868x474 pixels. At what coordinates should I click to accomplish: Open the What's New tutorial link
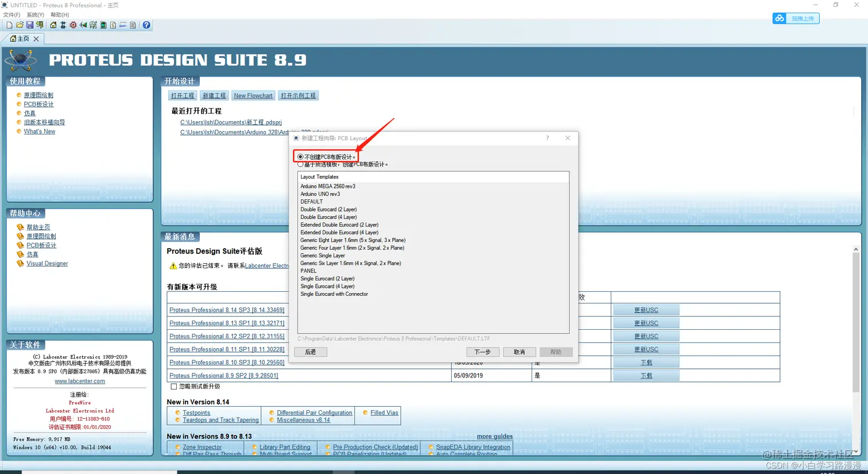[x=40, y=132]
